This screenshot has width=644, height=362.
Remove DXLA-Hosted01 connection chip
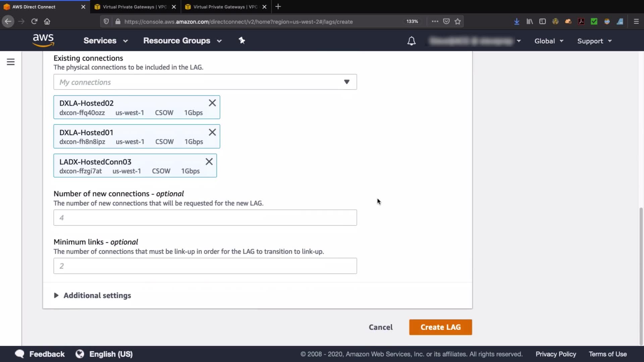click(x=212, y=132)
